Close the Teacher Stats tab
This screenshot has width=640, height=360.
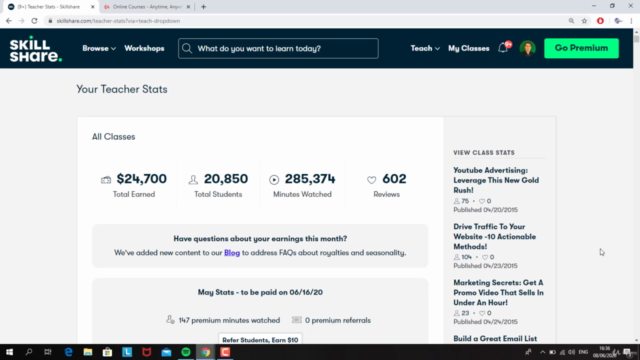tap(93, 7)
